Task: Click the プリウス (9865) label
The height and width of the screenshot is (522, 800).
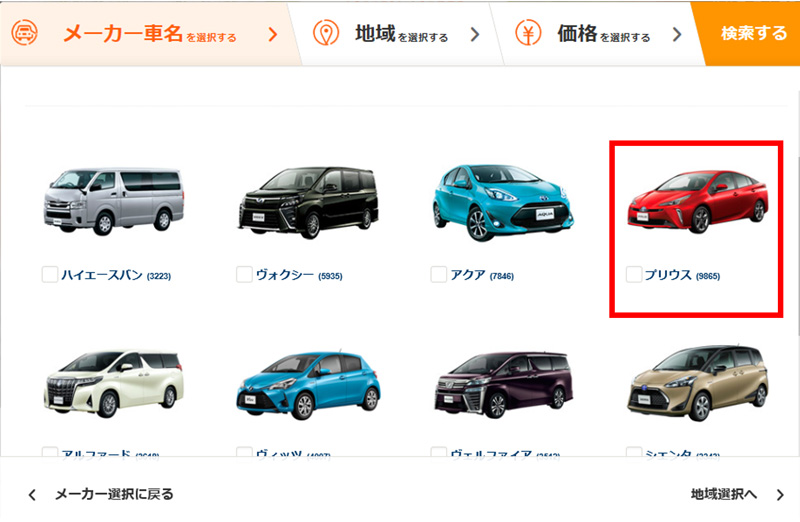Action: click(682, 275)
